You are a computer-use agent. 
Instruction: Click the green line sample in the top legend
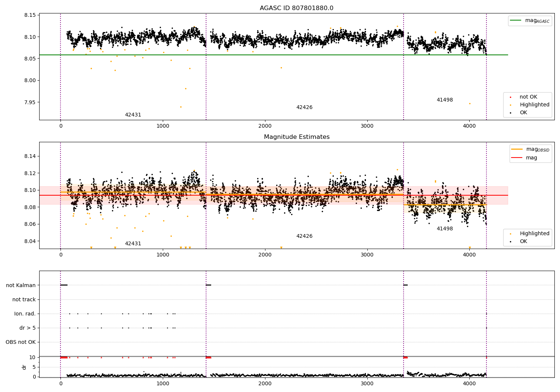[x=516, y=21]
